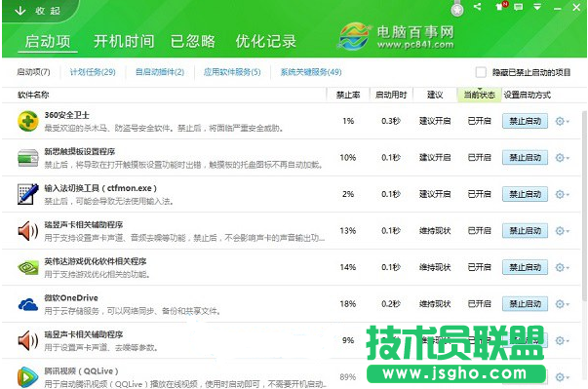Show 系统关键服务(49) list
Image resolution: width=588 pixels, height=389 pixels.
[311, 72]
